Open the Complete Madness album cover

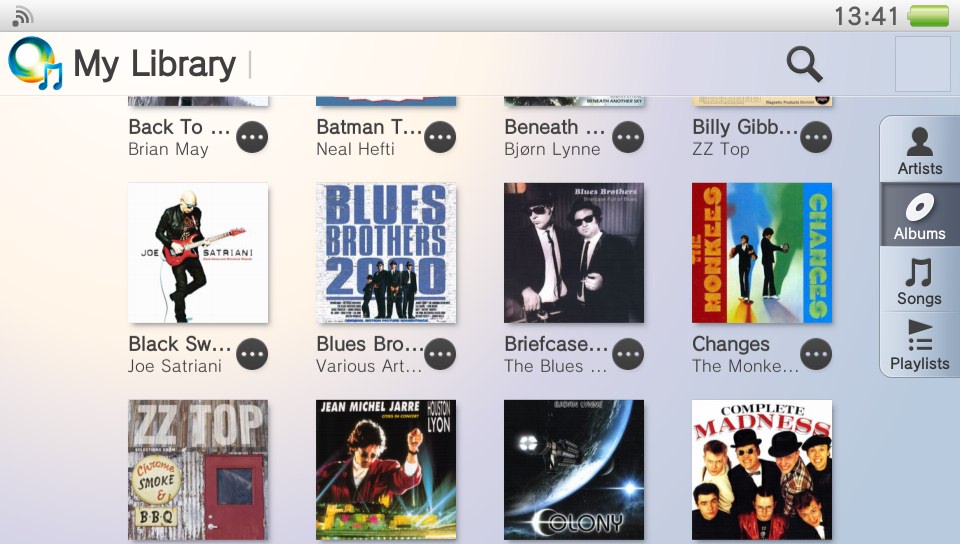coord(762,470)
